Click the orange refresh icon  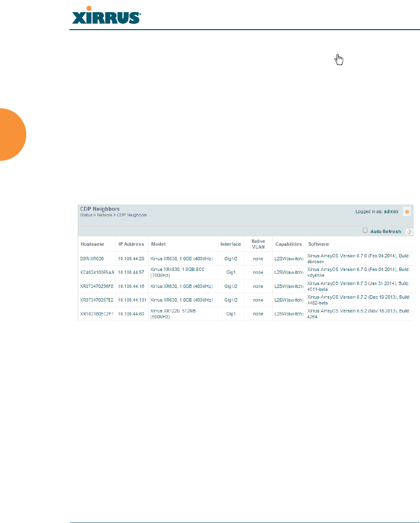click(x=409, y=232)
